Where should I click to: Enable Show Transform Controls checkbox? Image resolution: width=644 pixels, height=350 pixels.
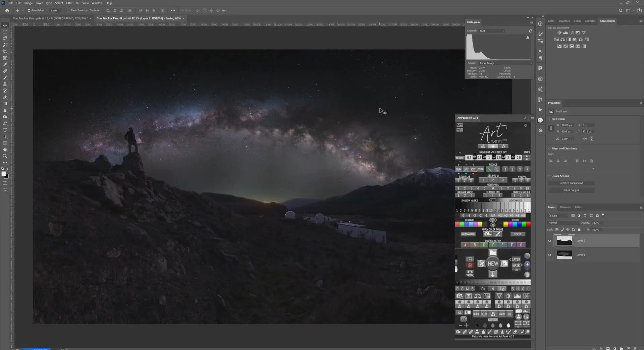pyautogui.click(x=68, y=10)
